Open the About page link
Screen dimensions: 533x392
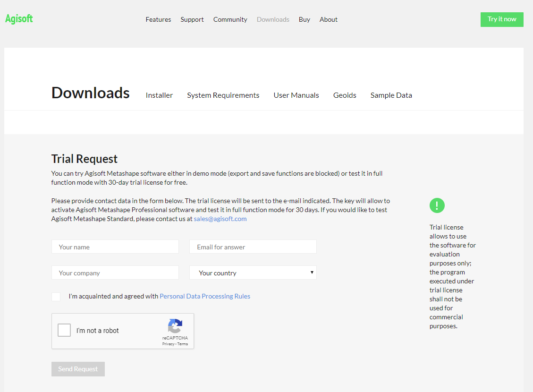pos(329,19)
